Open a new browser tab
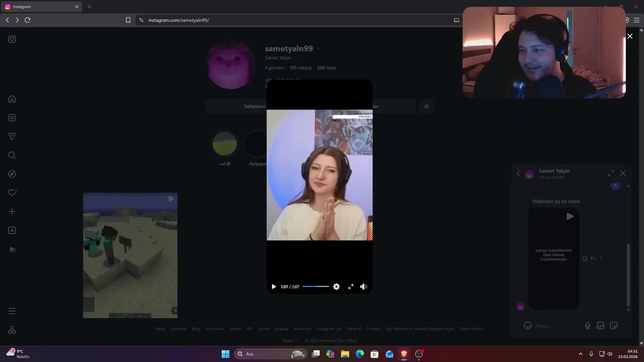 pos(89,7)
